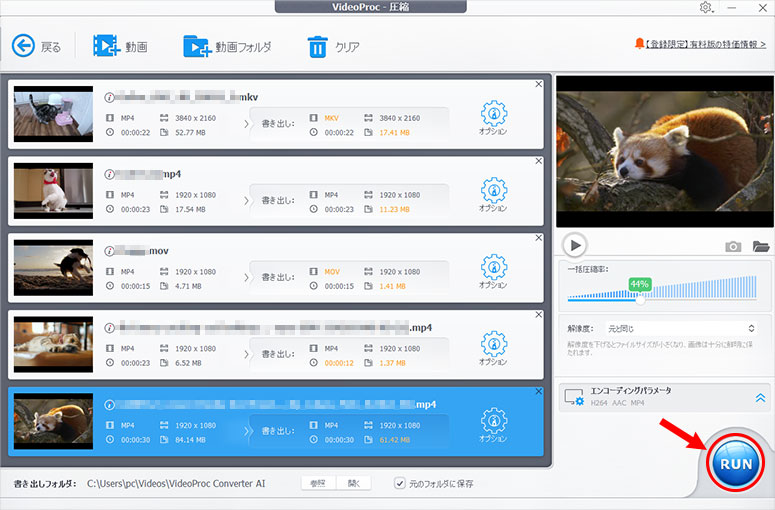Remove the mkv video from the list
This screenshot has width=775, height=510.
539,85
